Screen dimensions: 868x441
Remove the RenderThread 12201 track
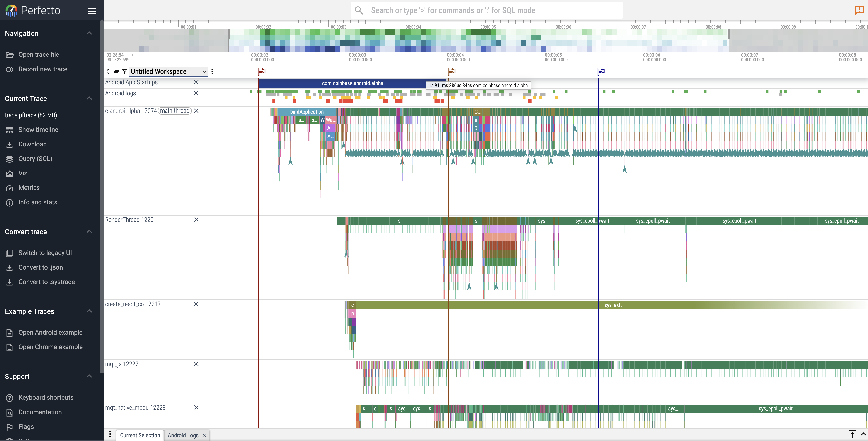[196, 220]
